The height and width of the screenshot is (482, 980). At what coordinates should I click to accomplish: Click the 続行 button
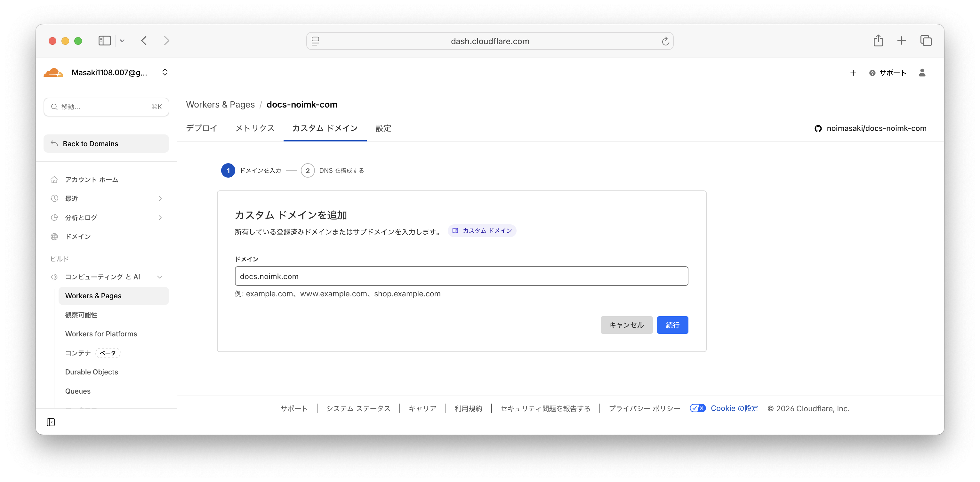point(672,325)
